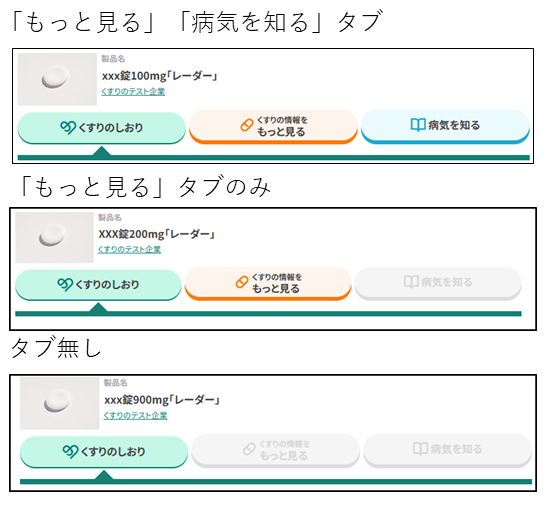Open くすりのテスト企業 link under XXX錠200mg
The image size is (557, 509).
pyautogui.click(x=130, y=250)
